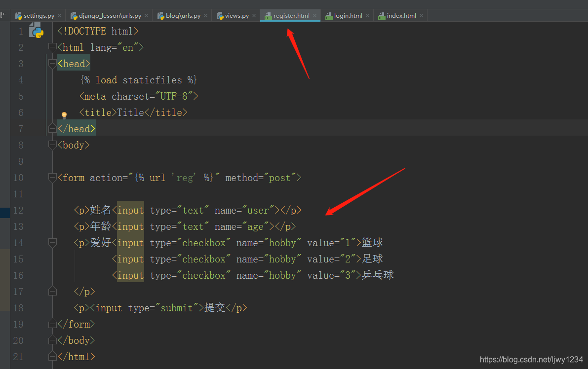Screen dimensions: 588x369
Task: Collapse the body tag fold at line 8
Action: (x=52, y=145)
